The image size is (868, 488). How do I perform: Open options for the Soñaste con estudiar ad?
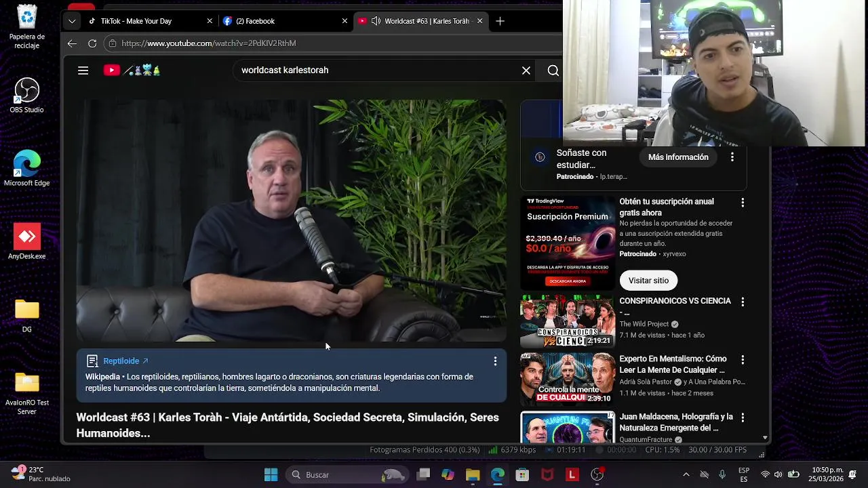coord(732,157)
